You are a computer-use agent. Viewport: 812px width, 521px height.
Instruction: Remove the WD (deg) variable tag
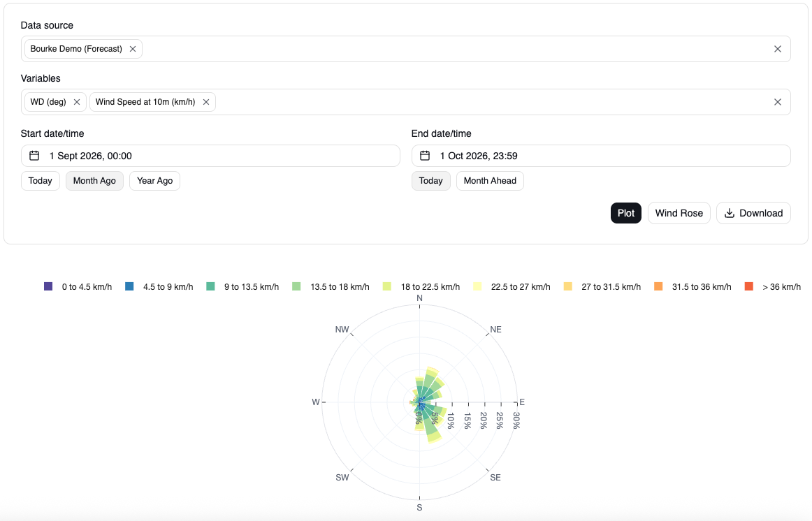[x=77, y=102]
